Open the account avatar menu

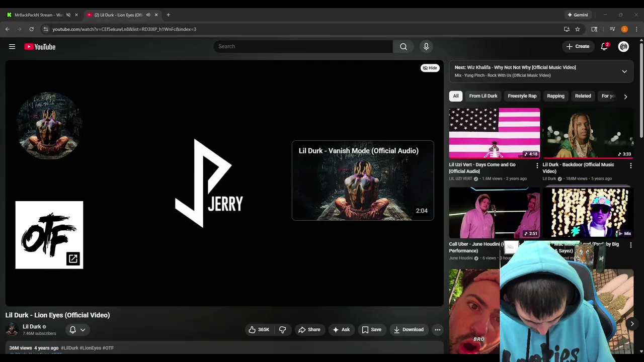pyautogui.click(x=623, y=47)
